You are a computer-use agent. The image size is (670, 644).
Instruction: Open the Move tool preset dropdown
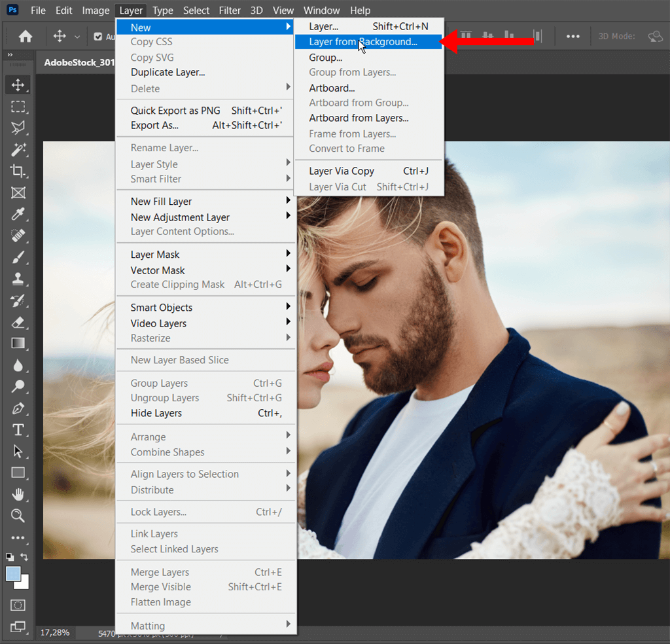point(77,37)
